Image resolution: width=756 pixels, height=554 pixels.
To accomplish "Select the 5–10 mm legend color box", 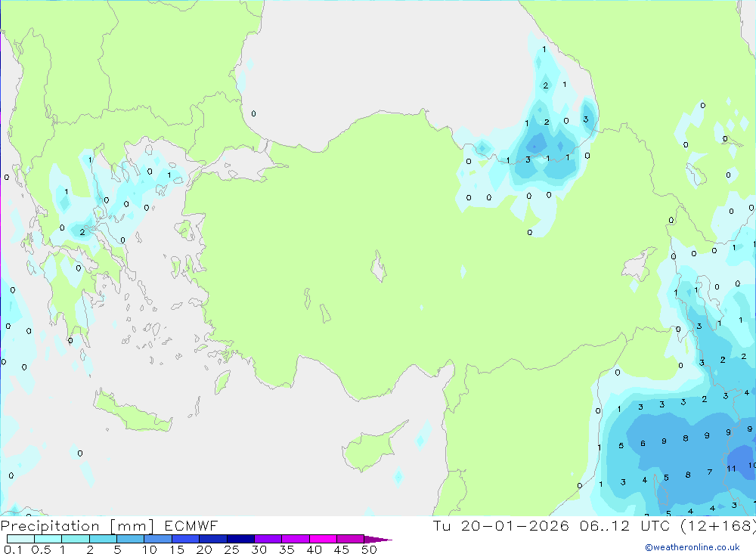I will (x=131, y=539).
